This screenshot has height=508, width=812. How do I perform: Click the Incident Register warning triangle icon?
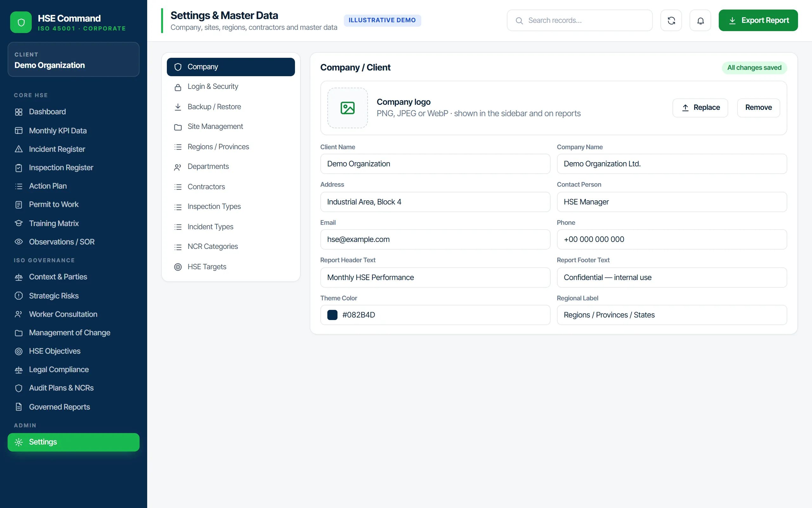[19, 149]
